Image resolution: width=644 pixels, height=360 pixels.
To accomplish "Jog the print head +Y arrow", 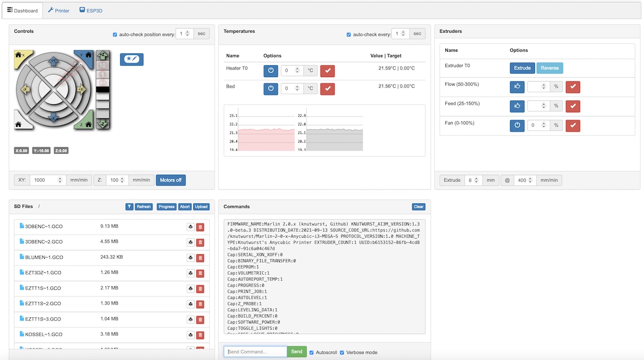I will click(x=53, y=61).
